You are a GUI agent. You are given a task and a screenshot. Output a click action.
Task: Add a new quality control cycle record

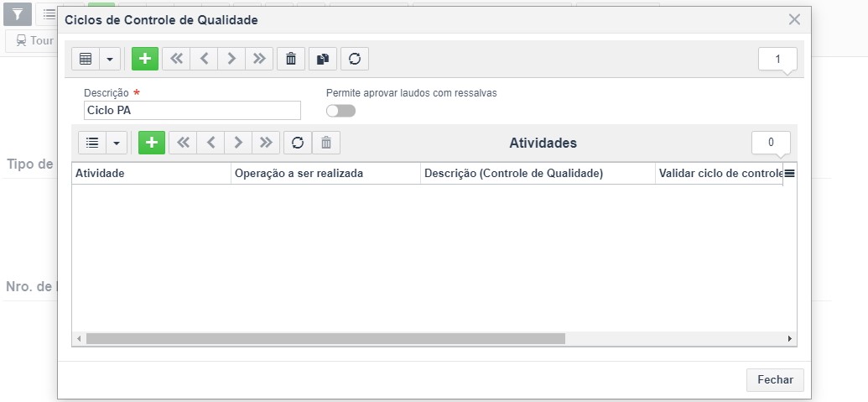[145, 59]
